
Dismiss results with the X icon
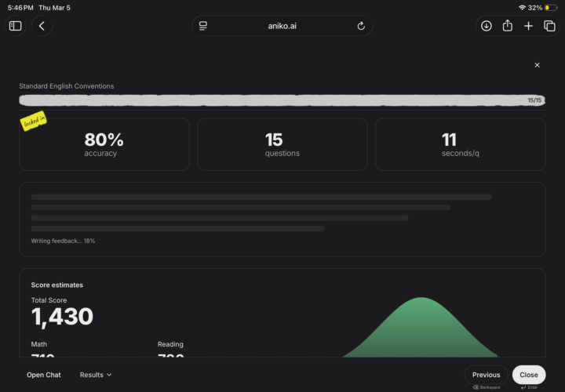537,65
